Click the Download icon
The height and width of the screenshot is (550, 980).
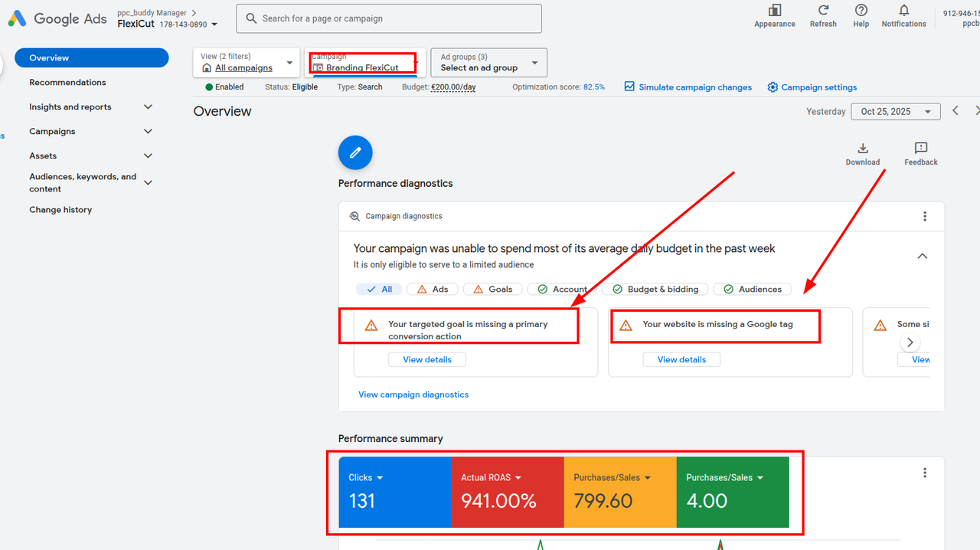[x=863, y=148]
